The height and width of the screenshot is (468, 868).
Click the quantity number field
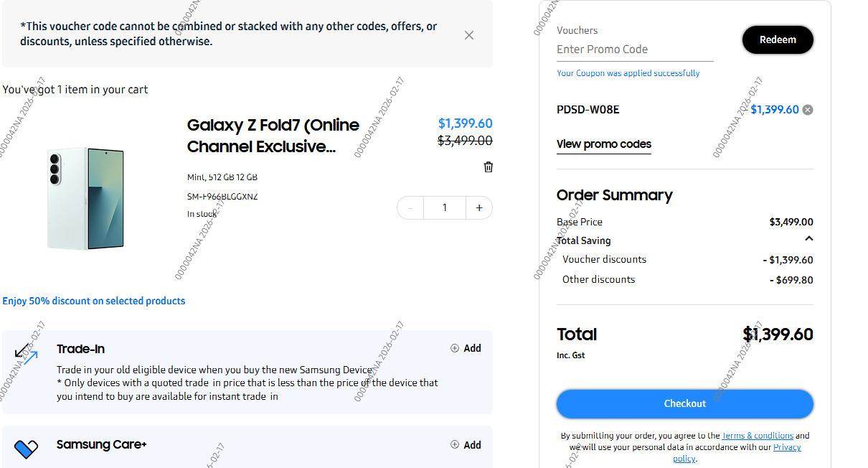coord(445,208)
